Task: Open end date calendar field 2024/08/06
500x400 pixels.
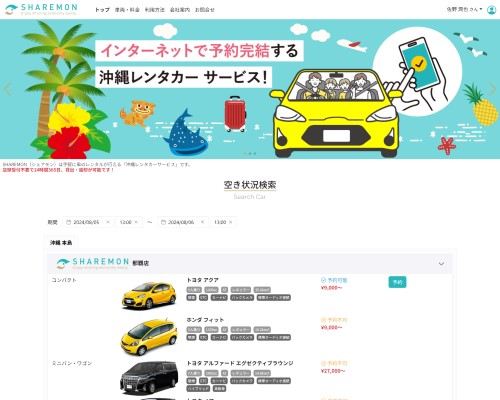Action: [x=183, y=222]
